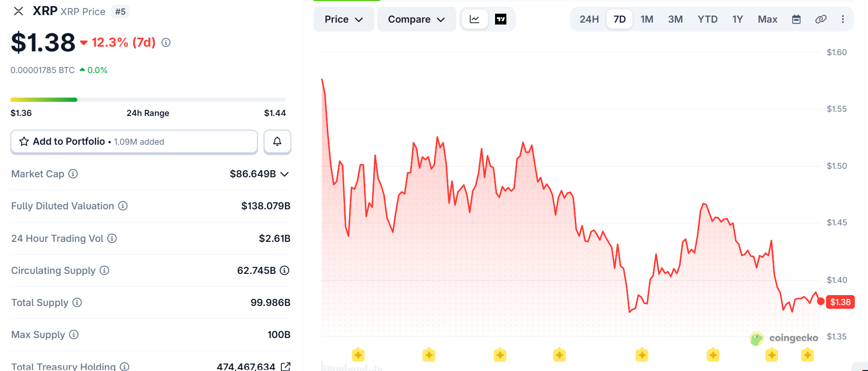
Task: Click the red current price dot on chart
Action: click(x=821, y=301)
